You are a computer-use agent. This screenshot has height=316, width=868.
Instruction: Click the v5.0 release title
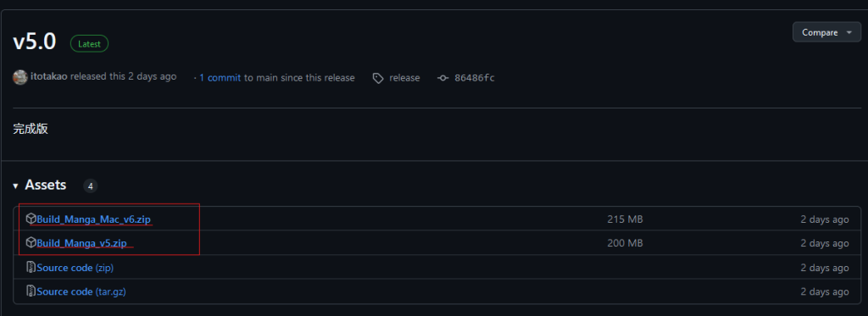[34, 42]
